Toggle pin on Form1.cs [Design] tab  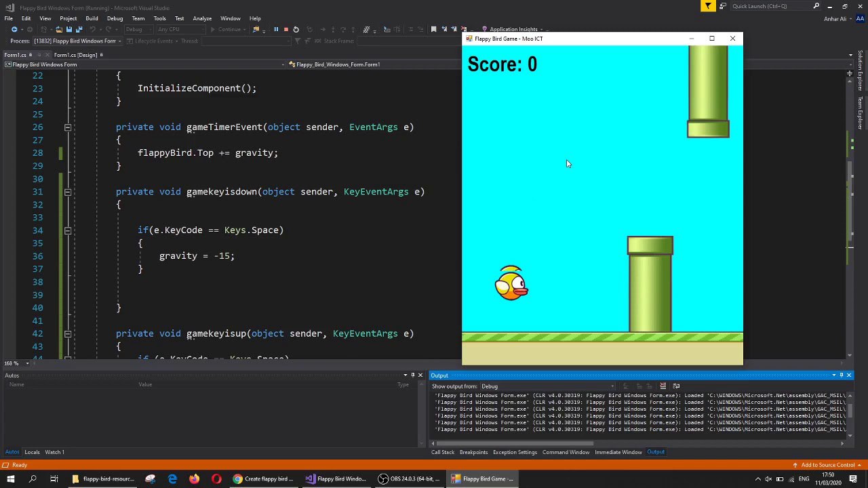point(101,55)
